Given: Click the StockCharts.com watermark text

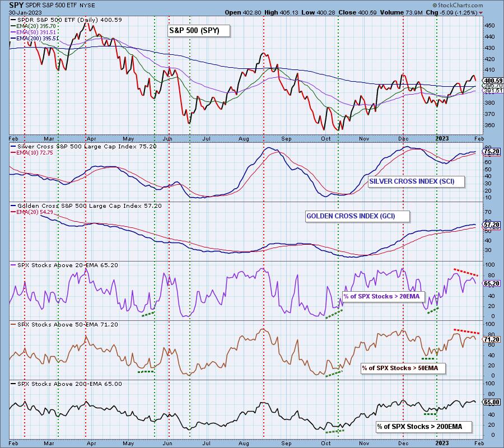Looking at the screenshot, I should 458,5.
